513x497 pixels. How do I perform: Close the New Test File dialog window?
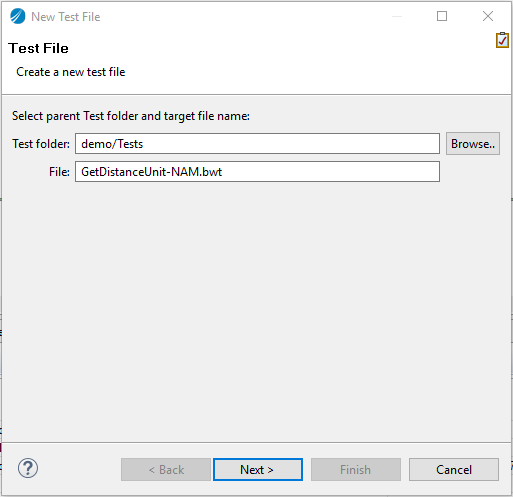[488, 16]
